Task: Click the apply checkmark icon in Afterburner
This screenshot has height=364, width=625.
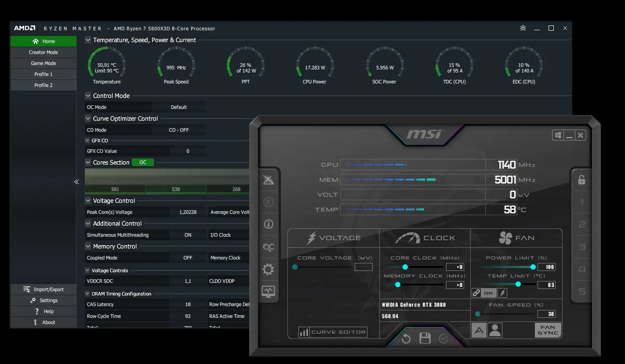Action: point(443,339)
